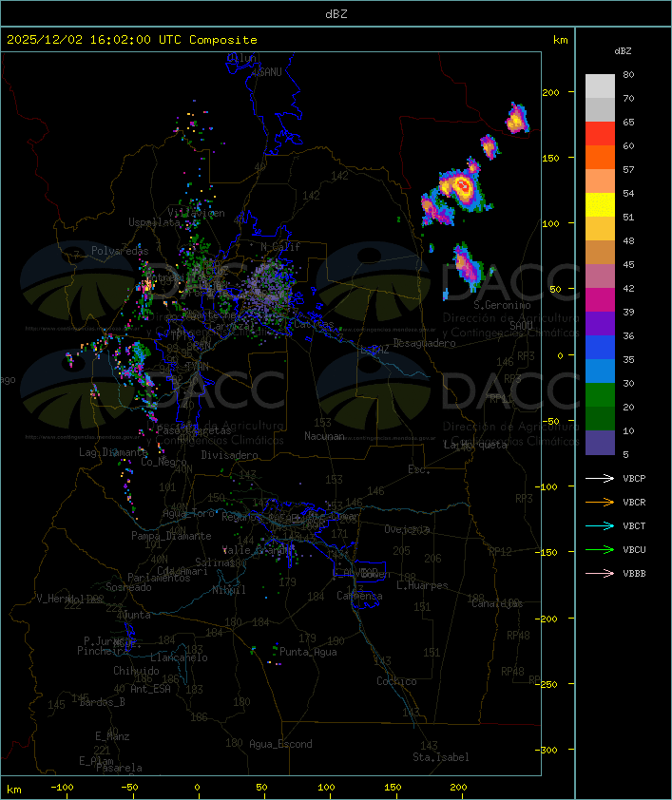672x800 pixels.
Task: Pick the purple 39 dBZ legend swatch
Action: click(600, 324)
